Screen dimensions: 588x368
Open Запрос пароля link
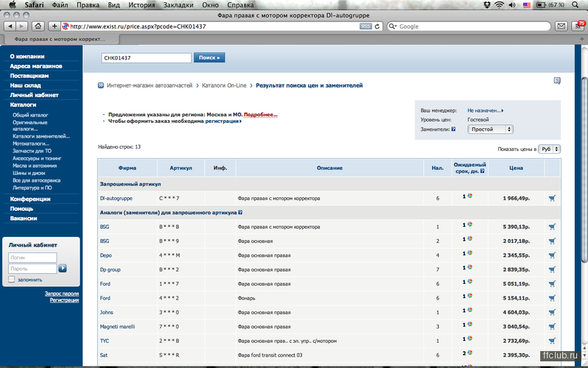click(x=62, y=294)
